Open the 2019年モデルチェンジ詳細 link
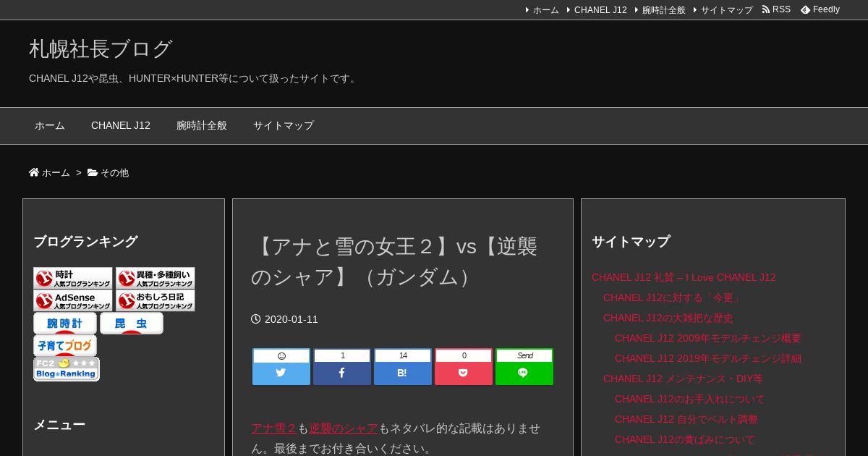This screenshot has height=456, width=868. pos(708,358)
